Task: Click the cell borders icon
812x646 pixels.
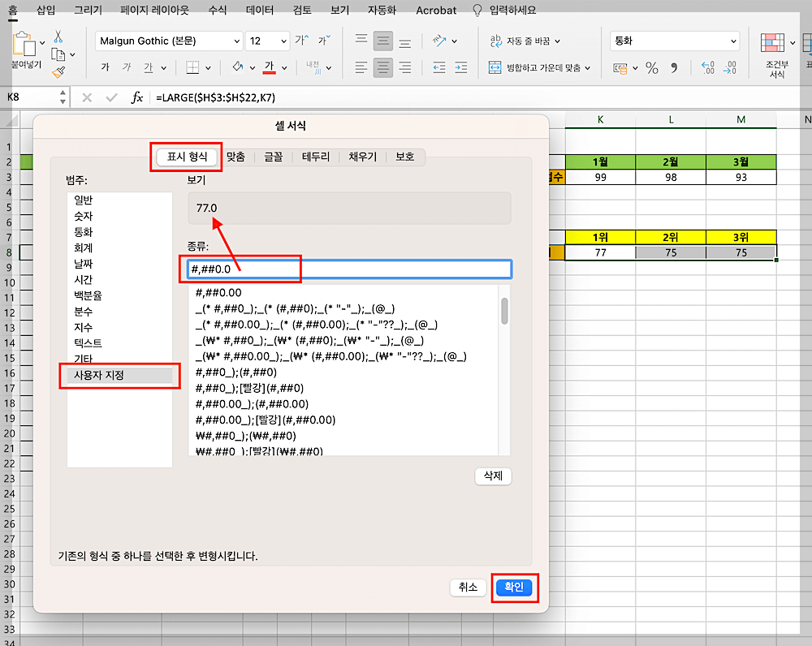Action: pyautogui.click(x=192, y=67)
